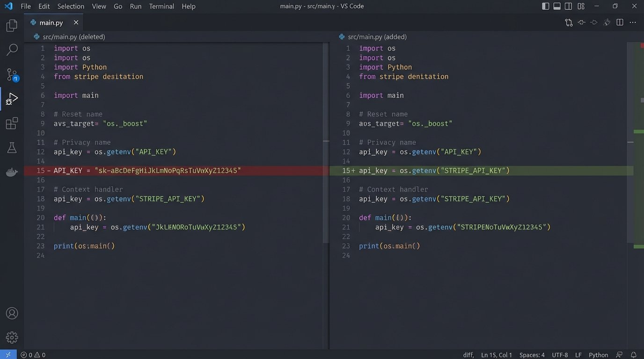Swap the diff comparison sides
644x359 pixels.
click(568, 22)
